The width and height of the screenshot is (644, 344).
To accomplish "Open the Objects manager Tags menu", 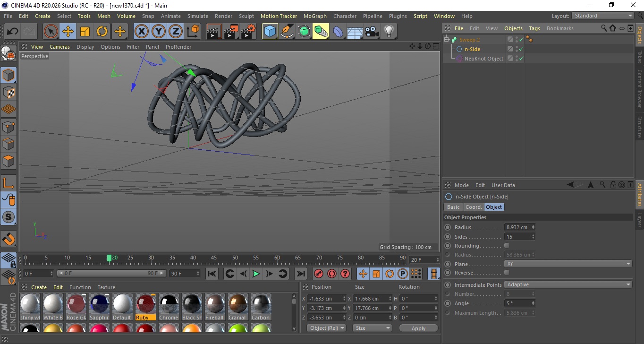I will point(534,28).
